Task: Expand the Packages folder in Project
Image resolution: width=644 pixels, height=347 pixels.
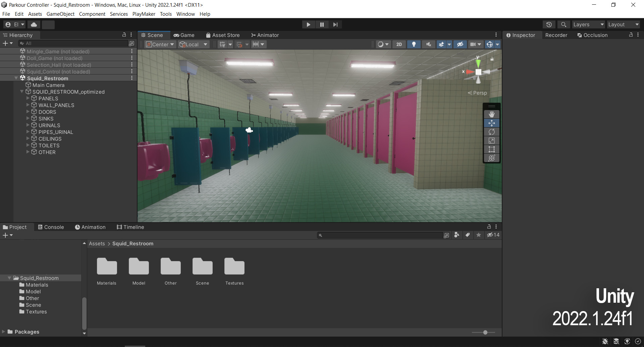Action: [3, 332]
